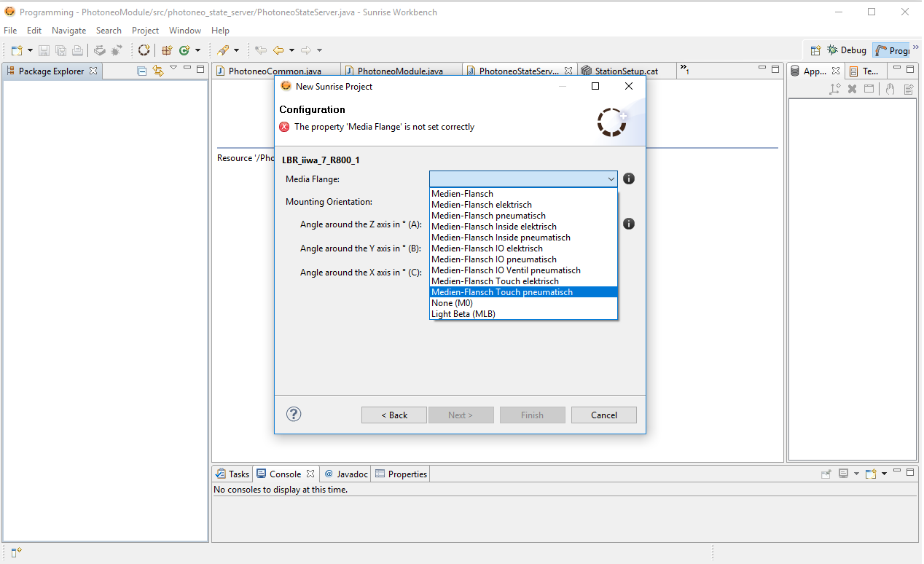
Task: Click the Back button in wizard
Action: [x=394, y=415]
